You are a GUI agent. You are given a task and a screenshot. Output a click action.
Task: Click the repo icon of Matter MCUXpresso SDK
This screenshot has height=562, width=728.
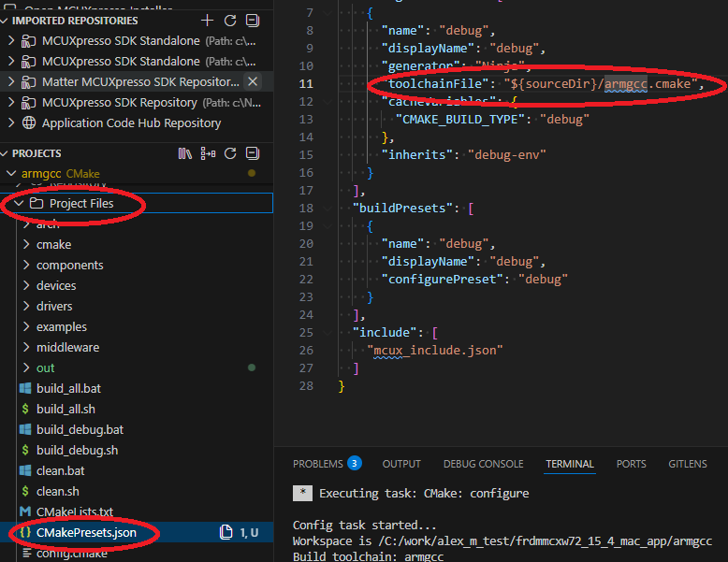pos(29,82)
